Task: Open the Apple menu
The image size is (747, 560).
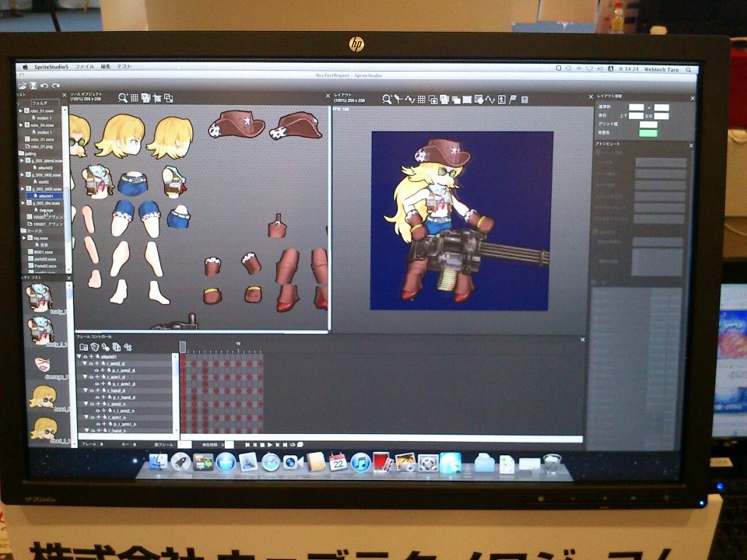Action: (25, 67)
